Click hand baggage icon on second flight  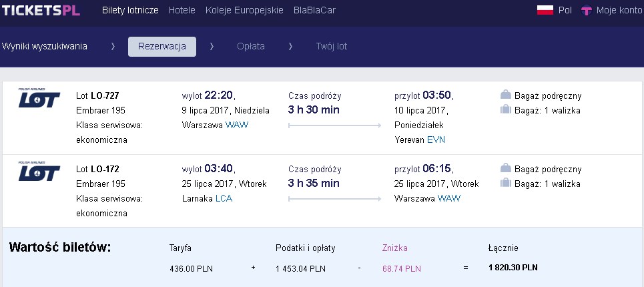[506, 168]
